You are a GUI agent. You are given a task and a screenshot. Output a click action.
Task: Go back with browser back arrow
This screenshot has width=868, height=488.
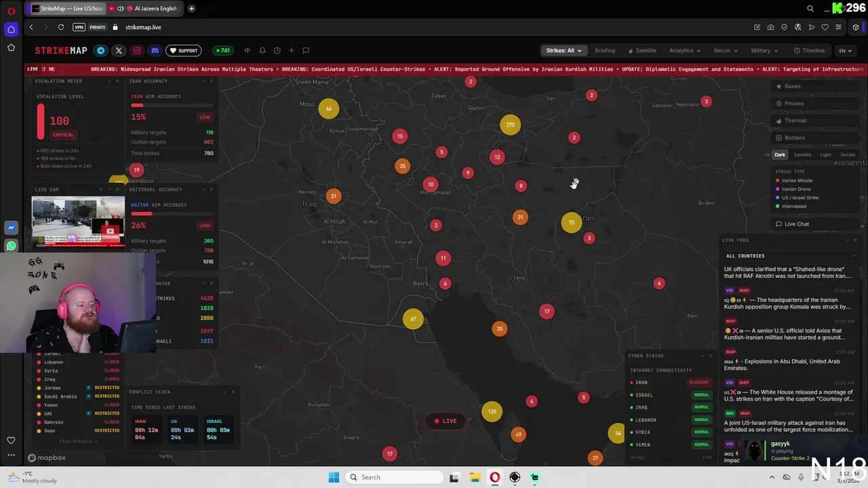[x=31, y=27]
